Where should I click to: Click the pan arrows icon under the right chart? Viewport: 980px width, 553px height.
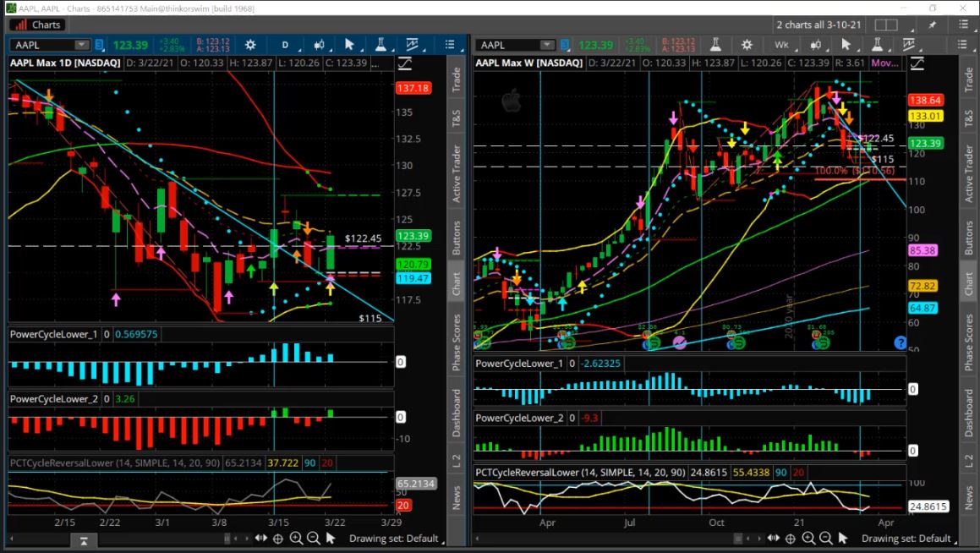773,538
